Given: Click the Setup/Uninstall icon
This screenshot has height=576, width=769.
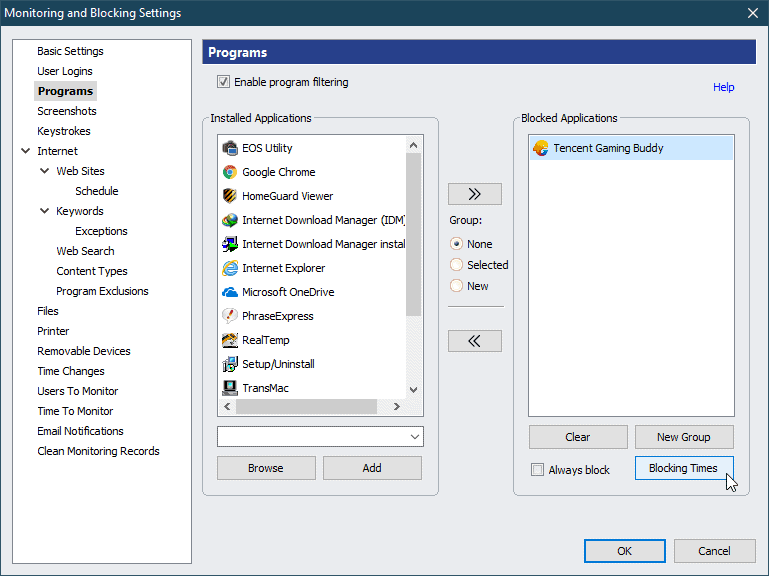Looking at the screenshot, I should pos(230,364).
